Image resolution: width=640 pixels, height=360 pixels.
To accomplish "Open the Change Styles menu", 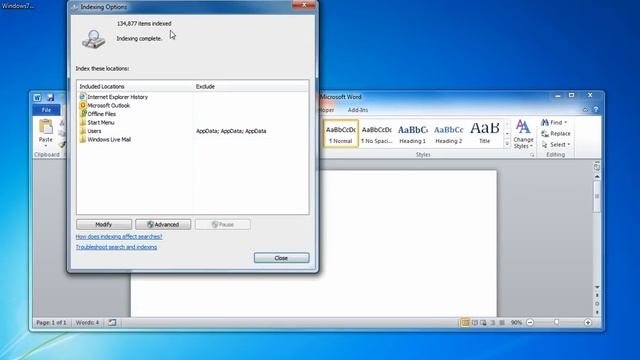I will pos(523,134).
